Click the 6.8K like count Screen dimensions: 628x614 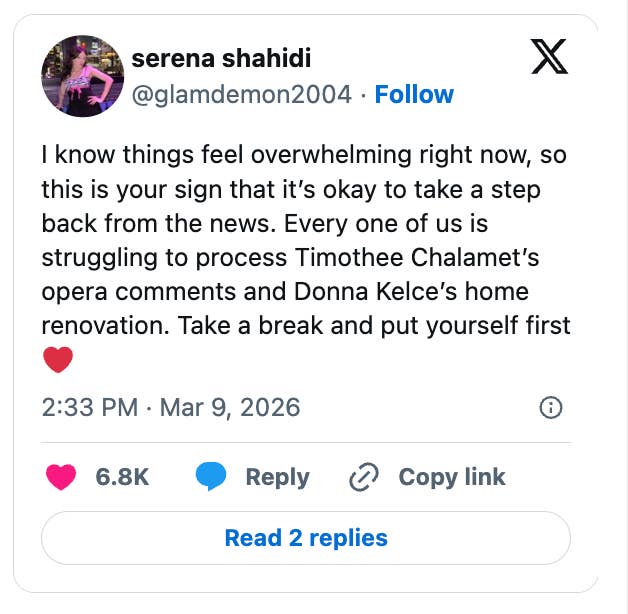pyautogui.click(x=122, y=477)
